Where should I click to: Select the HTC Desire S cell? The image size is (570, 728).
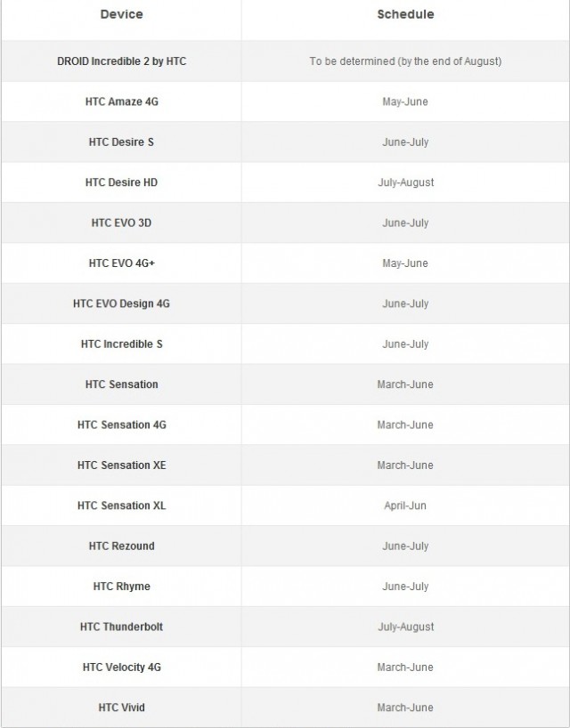pyautogui.click(x=121, y=142)
